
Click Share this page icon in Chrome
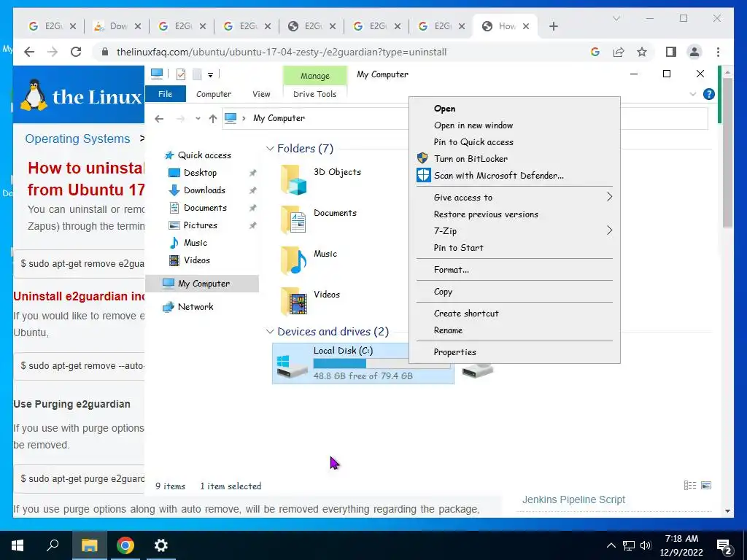tap(619, 52)
